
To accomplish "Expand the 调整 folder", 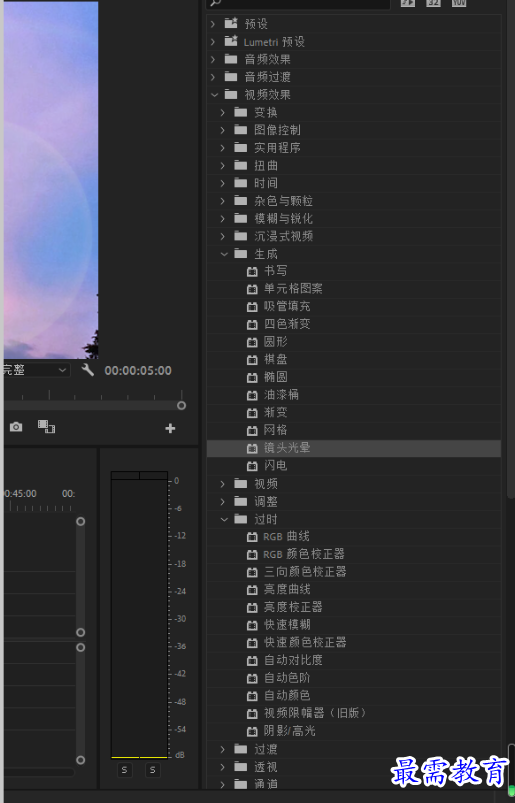I will click(223, 501).
